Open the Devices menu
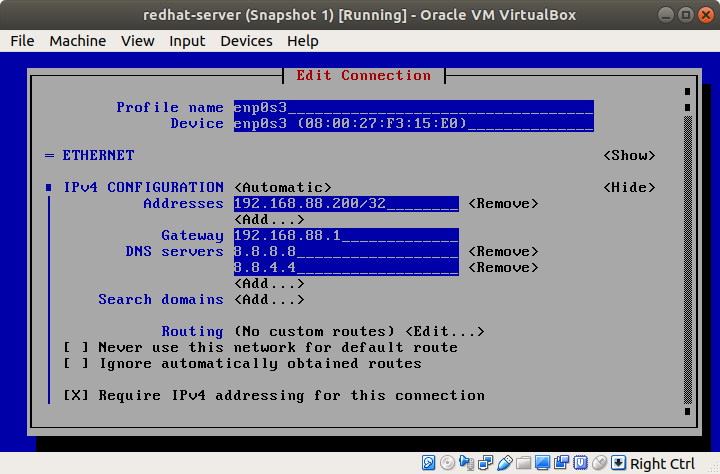 [246, 41]
